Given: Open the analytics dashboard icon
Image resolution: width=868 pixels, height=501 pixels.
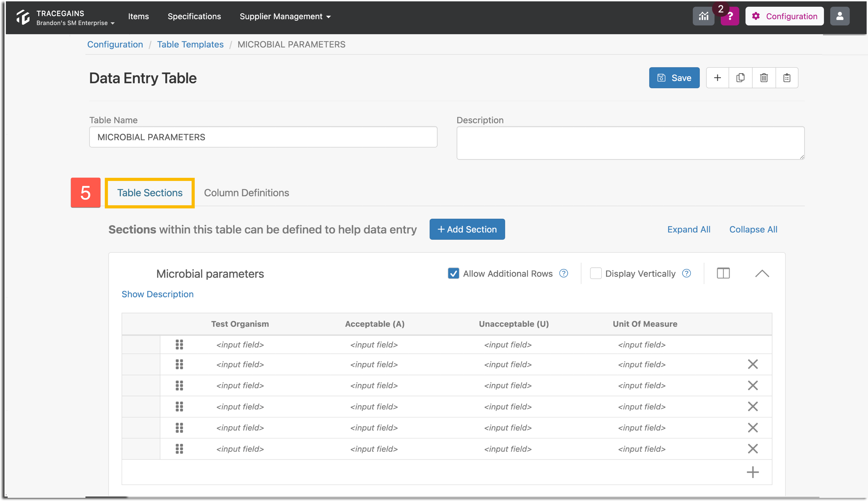Looking at the screenshot, I should point(703,16).
